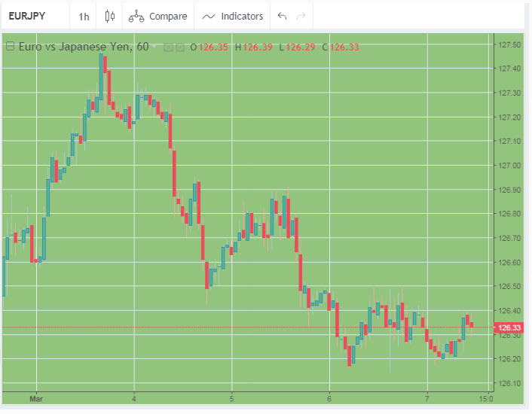The width and height of the screenshot is (532, 414).
Task: Undo the last chart action
Action: pyautogui.click(x=283, y=16)
